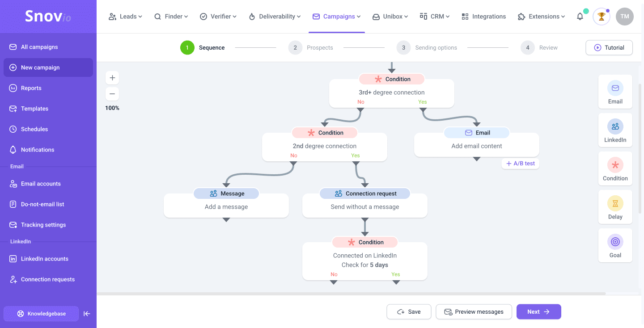The height and width of the screenshot is (328, 644).
Task: Click the trophy achievements icon
Action: click(601, 17)
